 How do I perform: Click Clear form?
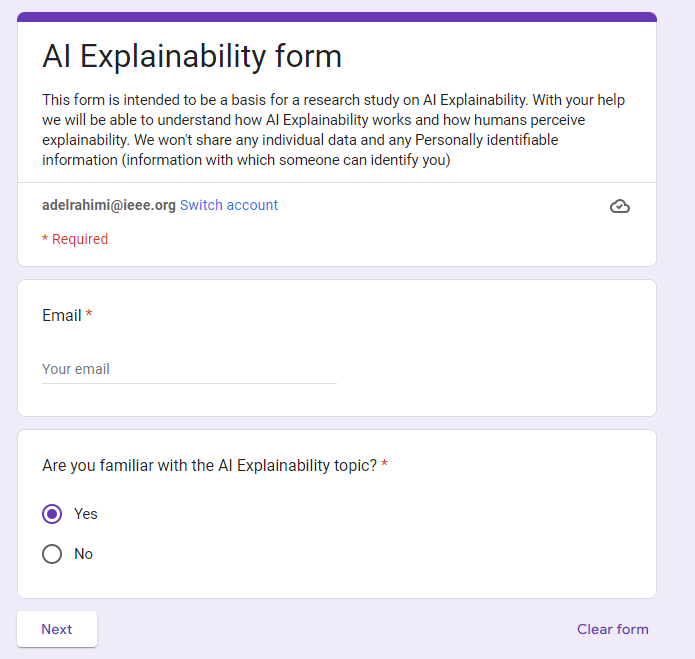point(612,629)
